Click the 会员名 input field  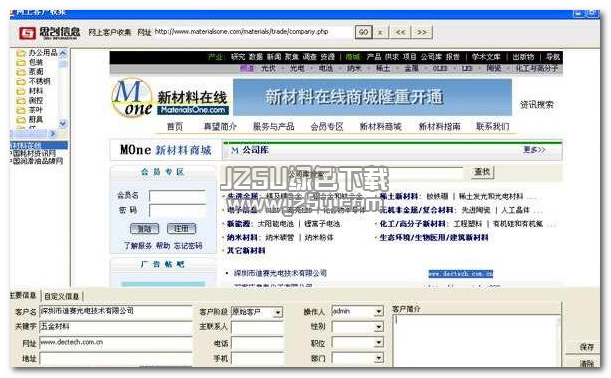point(177,196)
